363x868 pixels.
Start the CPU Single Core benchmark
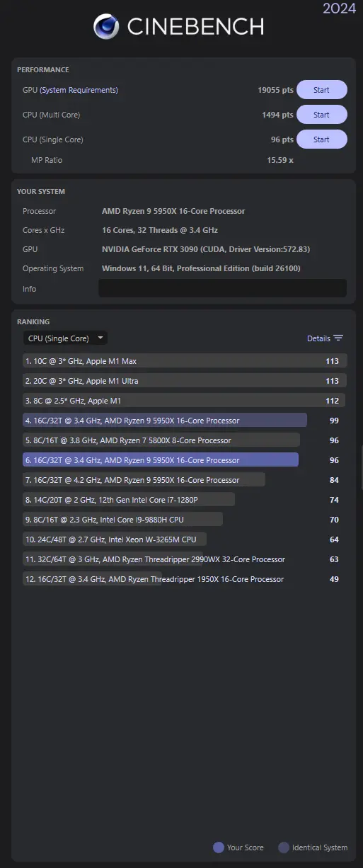coord(321,139)
